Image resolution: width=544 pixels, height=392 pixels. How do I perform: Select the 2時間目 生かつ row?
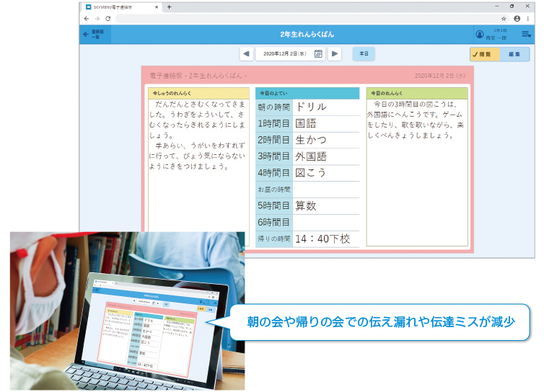pos(307,140)
